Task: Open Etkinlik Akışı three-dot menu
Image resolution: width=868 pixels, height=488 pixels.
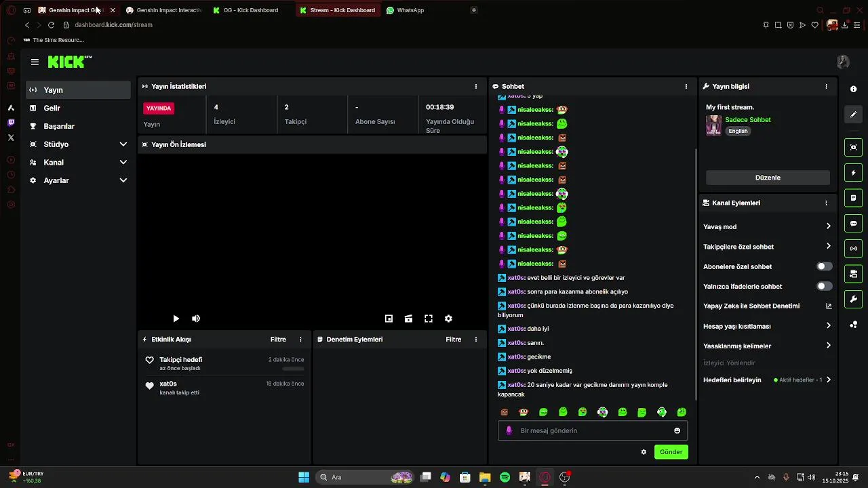Action: click(300, 339)
